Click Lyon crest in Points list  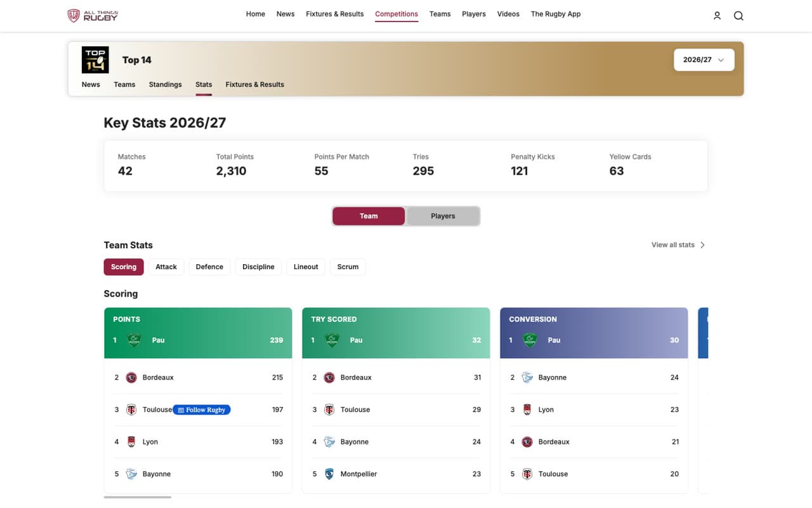coord(131,442)
